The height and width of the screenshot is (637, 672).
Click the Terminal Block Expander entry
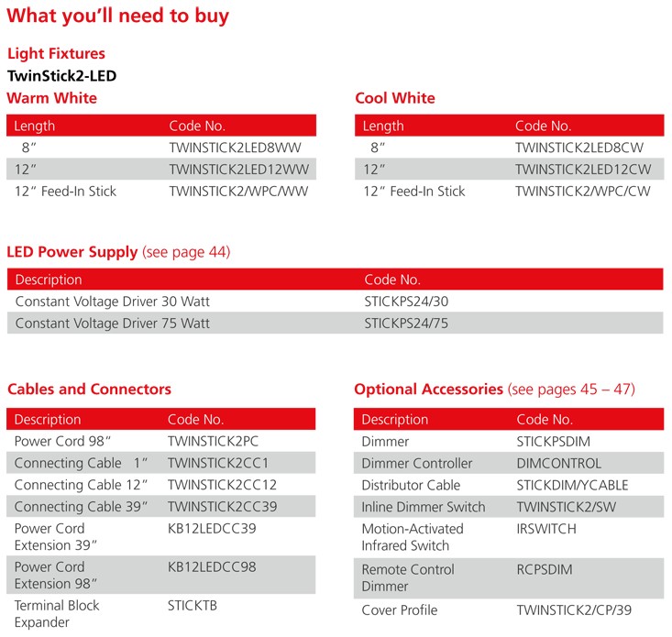[57, 614]
